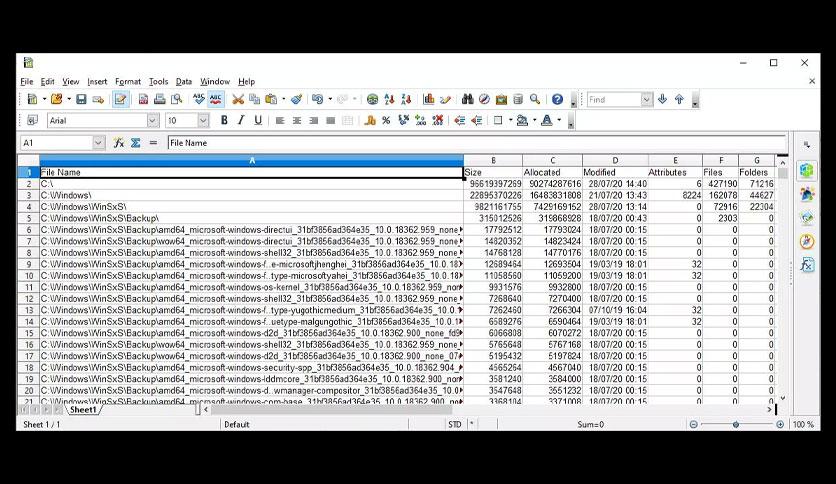Click the Open file folder icon

[56, 99]
